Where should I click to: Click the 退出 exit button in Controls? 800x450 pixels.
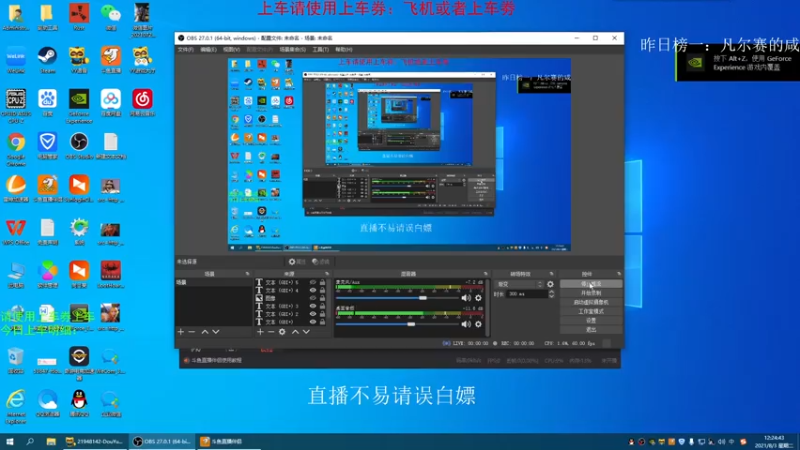point(591,330)
